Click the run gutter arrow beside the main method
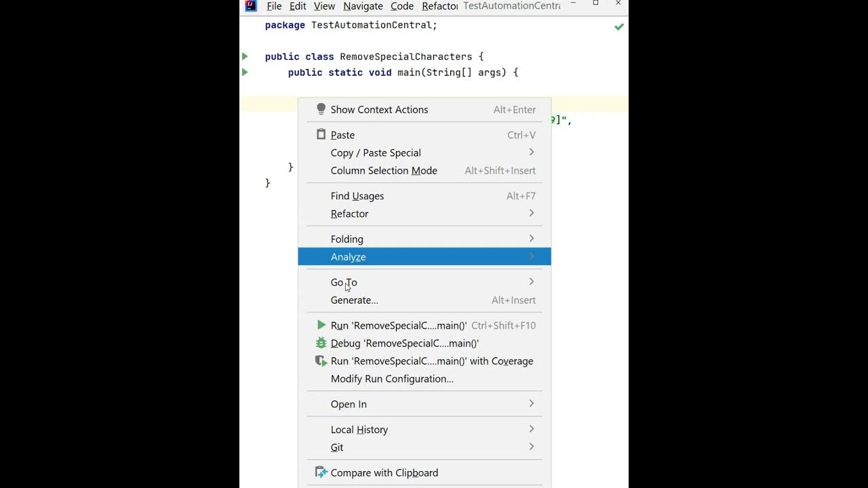This screenshot has height=488, width=868. point(245,72)
